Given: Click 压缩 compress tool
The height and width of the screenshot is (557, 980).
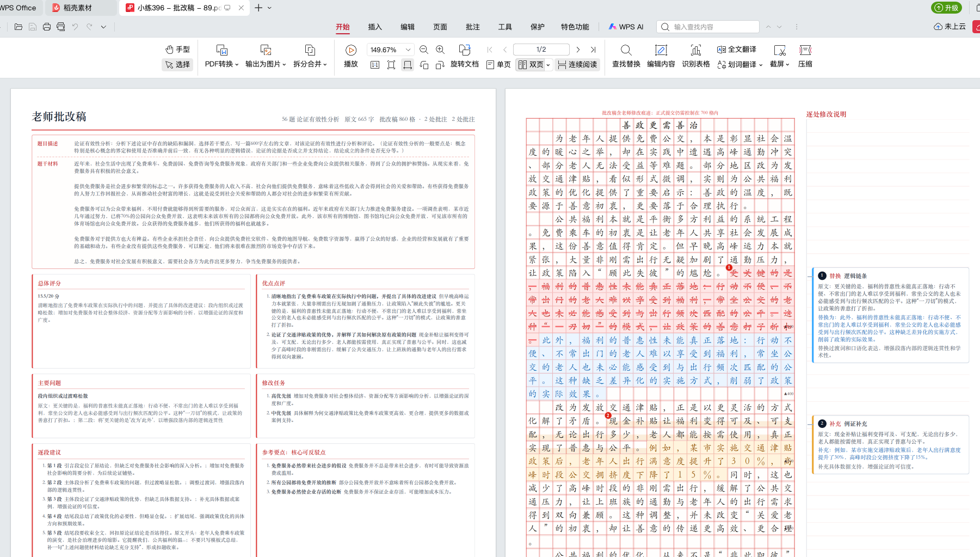Looking at the screenshot, I should pos(805,56).
